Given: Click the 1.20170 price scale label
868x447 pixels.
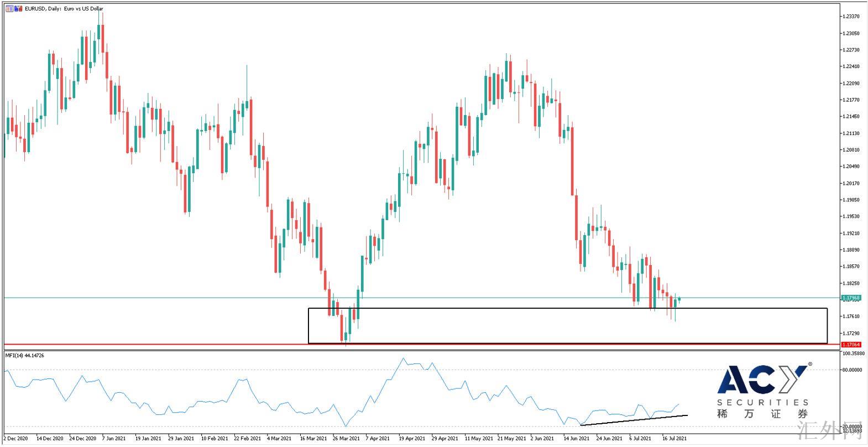Looking at the screenshot, I should [850, 183].
